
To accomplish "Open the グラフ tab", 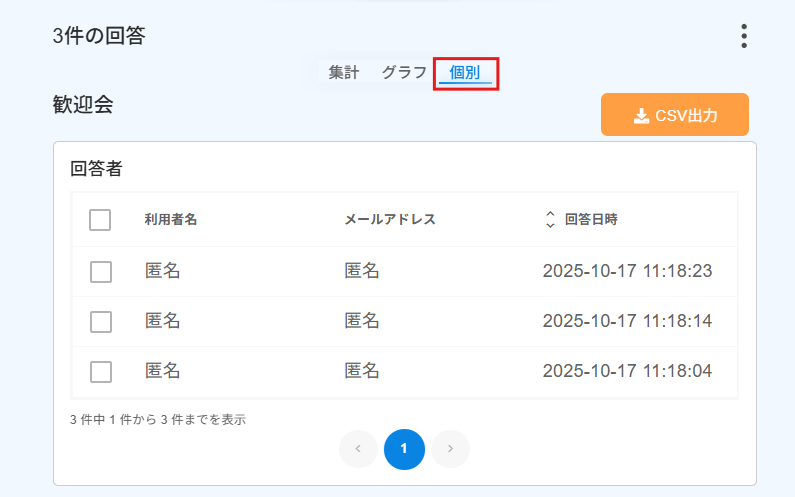I will (404, 72).
